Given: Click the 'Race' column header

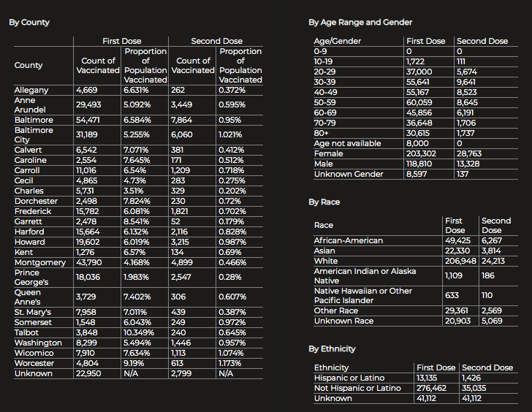Looking at the screenshot, I should tap(324, 226).
